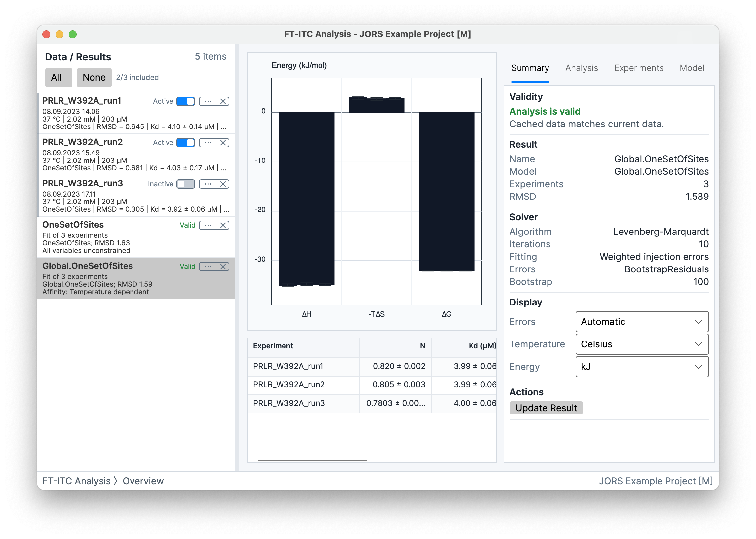Click the ΔG bar group in chart
The height and width of the screenshot is (539, 756).
click(x=446, y=192)
